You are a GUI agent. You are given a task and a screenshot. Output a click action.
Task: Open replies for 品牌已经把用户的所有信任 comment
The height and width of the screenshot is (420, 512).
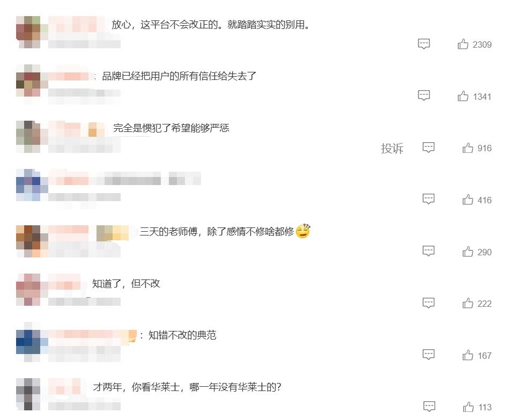tap(424, 95)
